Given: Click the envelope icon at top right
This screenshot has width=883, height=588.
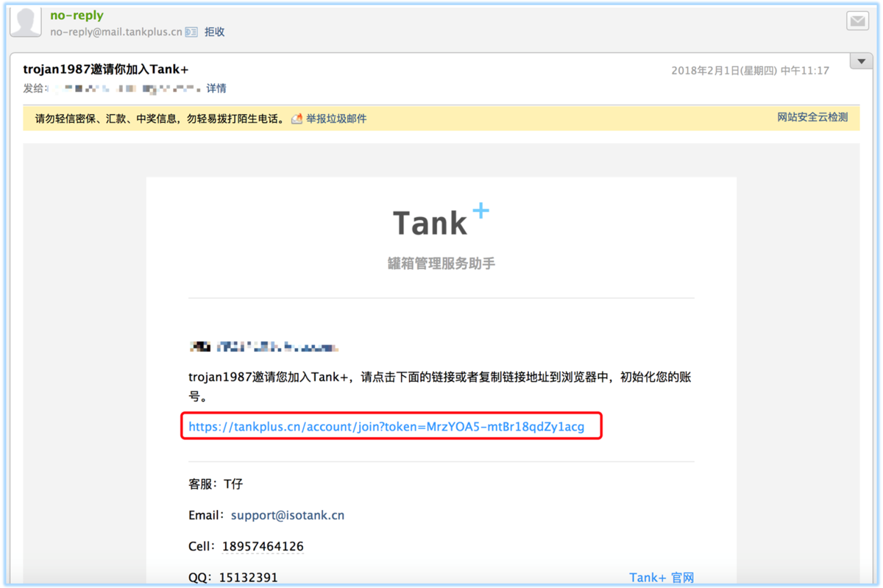Looking at the screenshot, I should click(x=857, y=21).
